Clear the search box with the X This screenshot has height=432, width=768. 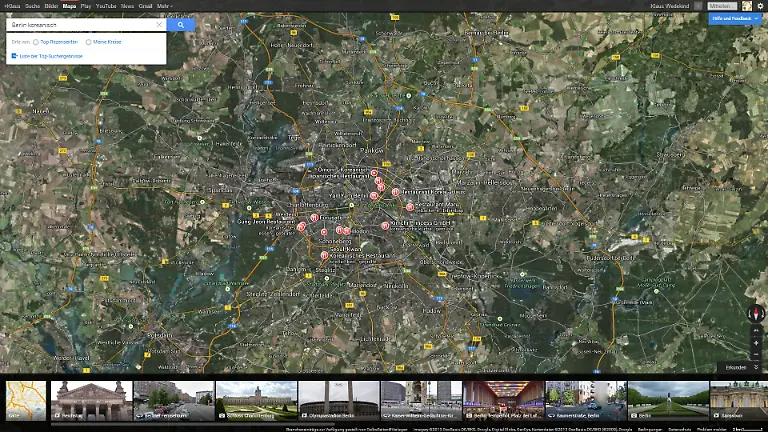159,24
